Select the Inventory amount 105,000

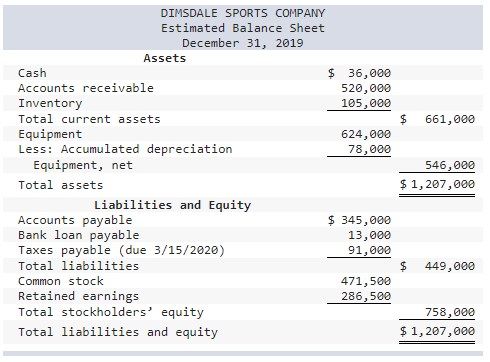366,103
